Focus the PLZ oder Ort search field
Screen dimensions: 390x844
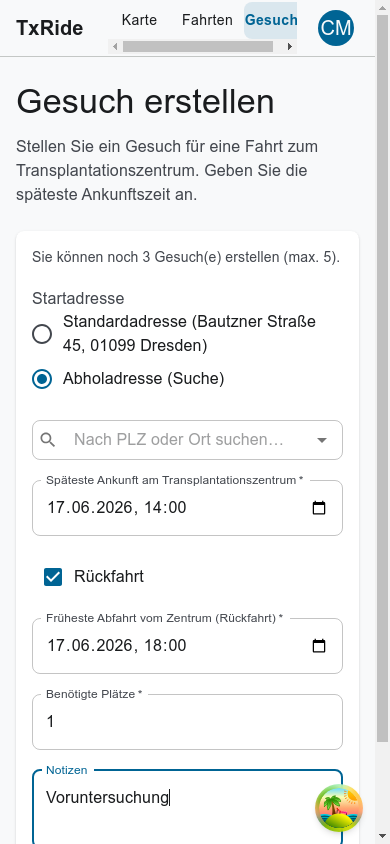point(188,440)
